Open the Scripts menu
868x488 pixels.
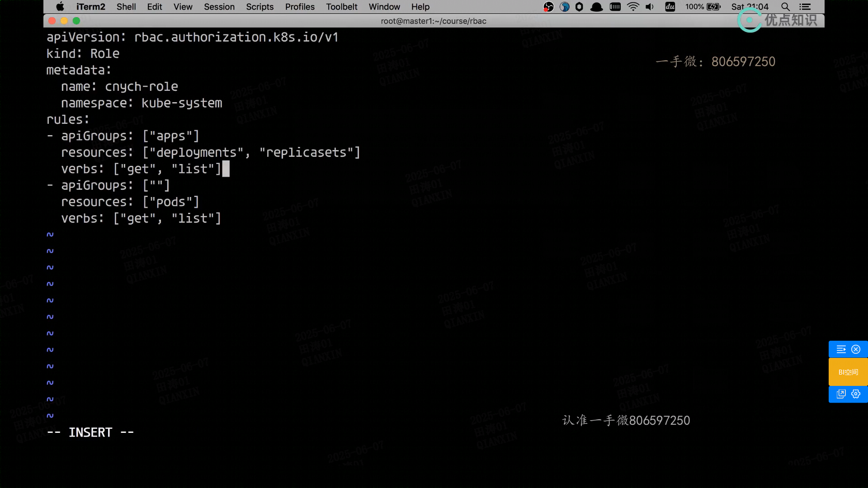tap(259, 7)
